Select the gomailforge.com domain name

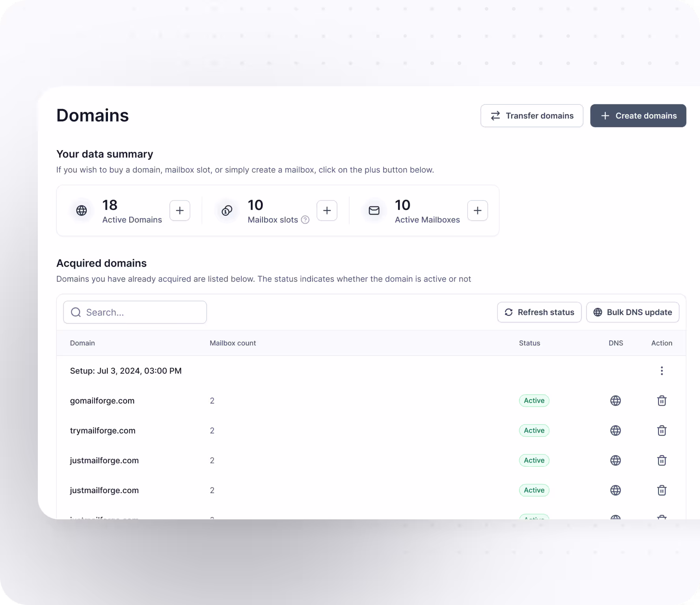coord(102,401)
